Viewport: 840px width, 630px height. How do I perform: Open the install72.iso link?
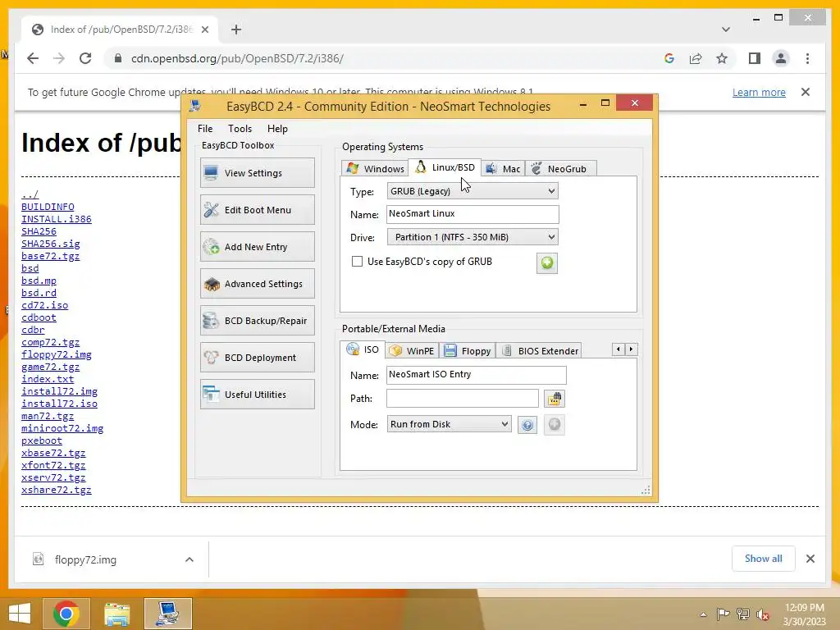coord(59,404)
